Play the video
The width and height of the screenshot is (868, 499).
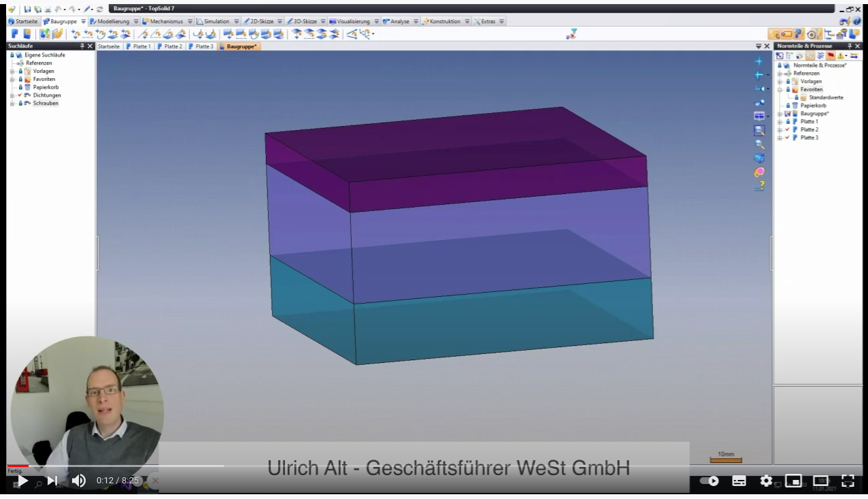point(22,481)
